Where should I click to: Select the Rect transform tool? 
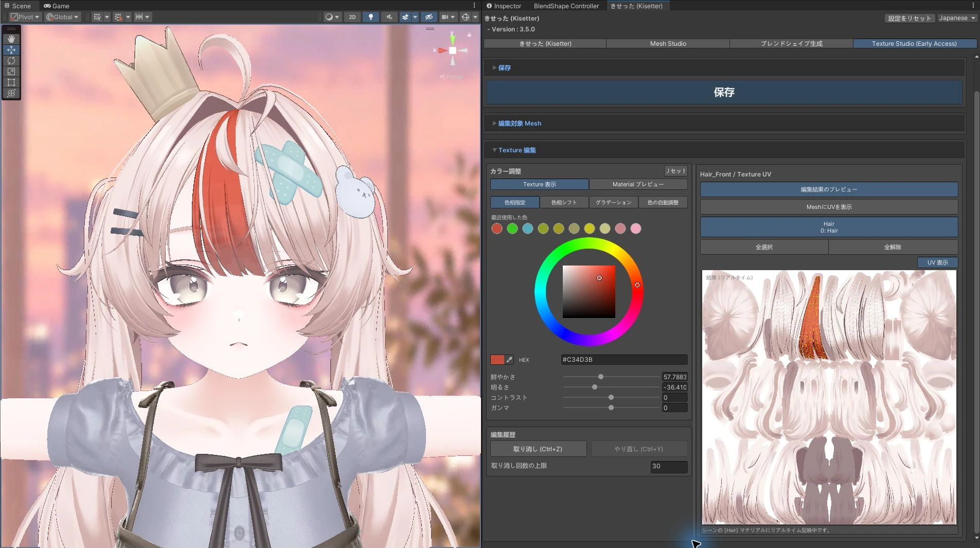point(11,82)
